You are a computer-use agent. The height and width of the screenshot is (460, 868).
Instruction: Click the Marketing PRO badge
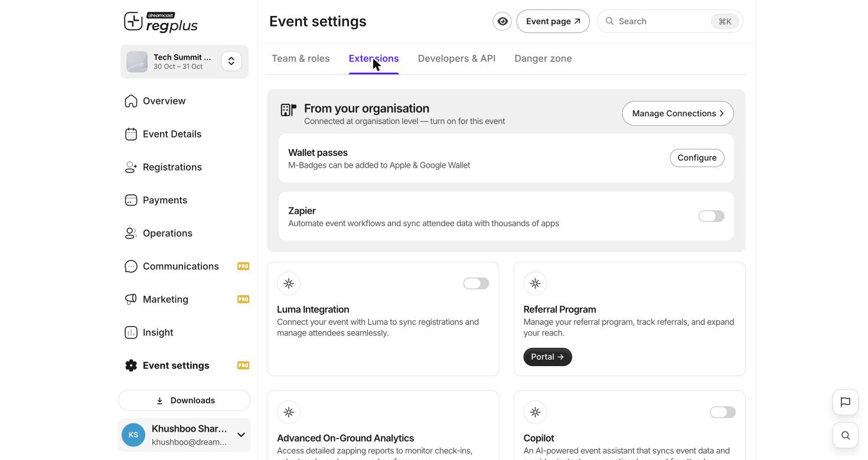point(243,299)
